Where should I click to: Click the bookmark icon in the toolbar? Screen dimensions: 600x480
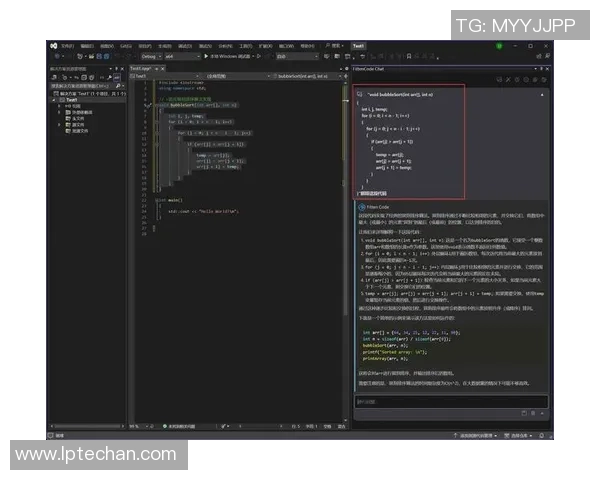pyautogui.click(x=409, y=56)
